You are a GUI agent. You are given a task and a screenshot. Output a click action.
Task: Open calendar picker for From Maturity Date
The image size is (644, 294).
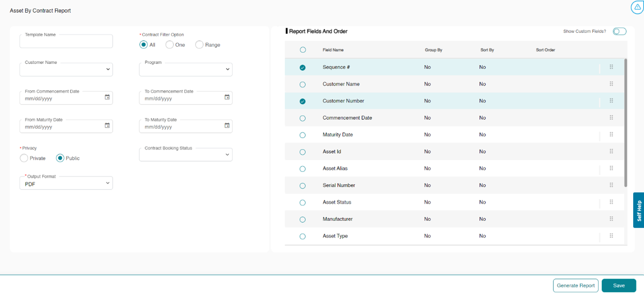(x=107, y=126)
